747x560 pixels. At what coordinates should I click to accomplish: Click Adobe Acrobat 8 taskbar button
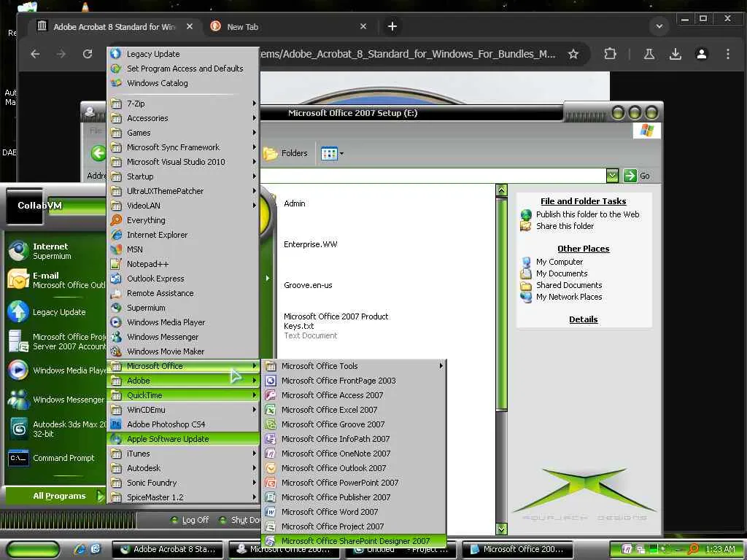[168, 549]
